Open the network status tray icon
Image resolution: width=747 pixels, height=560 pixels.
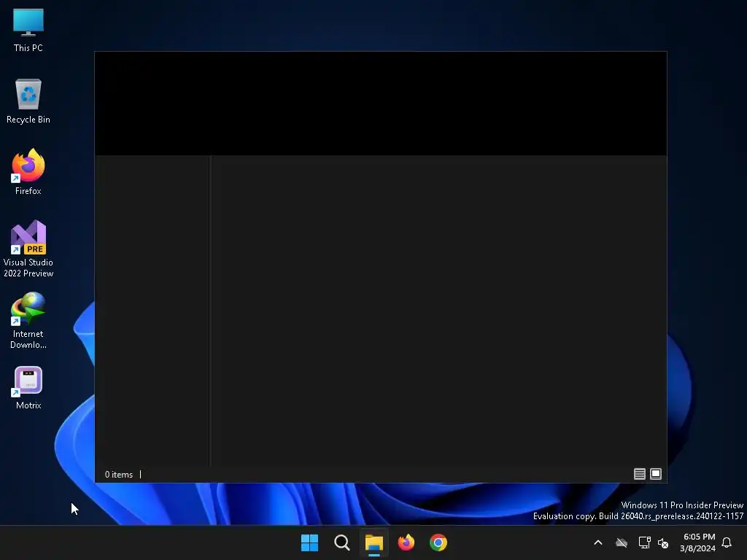coord(644,542)
